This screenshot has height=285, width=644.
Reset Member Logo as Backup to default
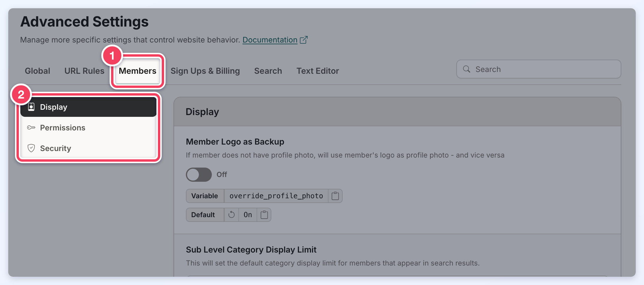(x=232, y=215)
